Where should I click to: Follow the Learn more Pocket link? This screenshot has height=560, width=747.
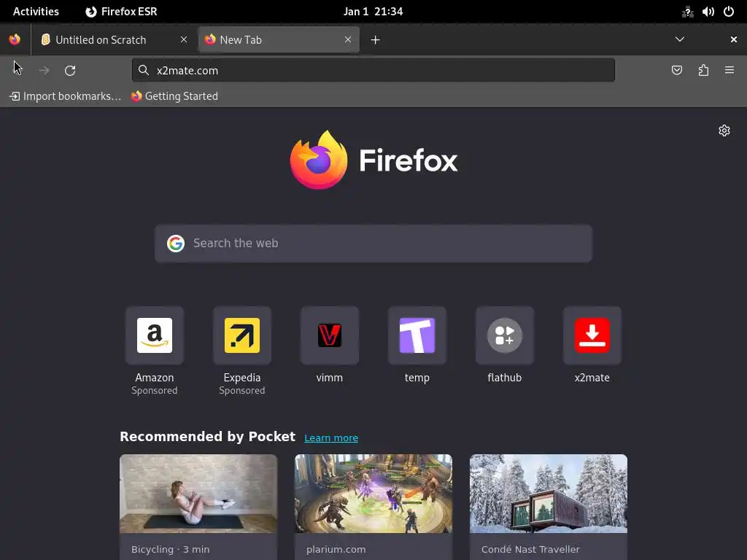click(331, 437)
